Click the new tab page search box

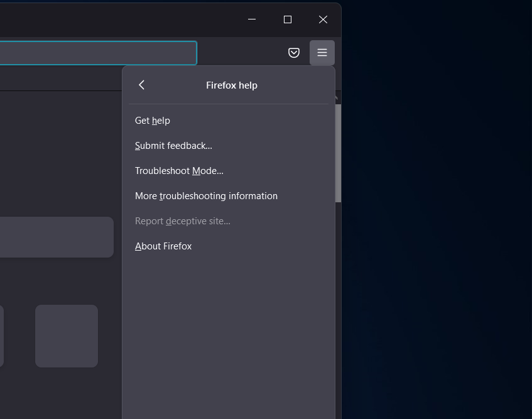tap(57, 237)
